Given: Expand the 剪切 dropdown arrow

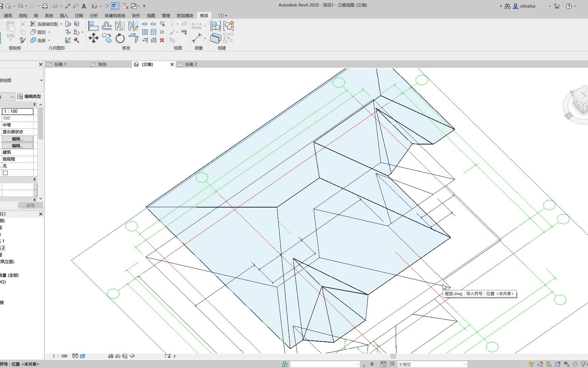Looking at the screenshot, I should pos(49,32).
